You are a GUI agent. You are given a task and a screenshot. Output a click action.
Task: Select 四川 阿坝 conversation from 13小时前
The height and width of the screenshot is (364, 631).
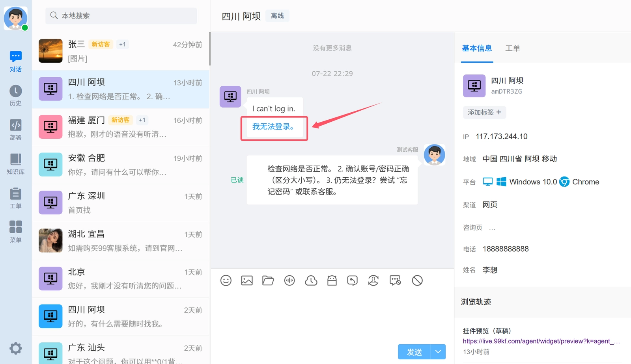point(120,89)
